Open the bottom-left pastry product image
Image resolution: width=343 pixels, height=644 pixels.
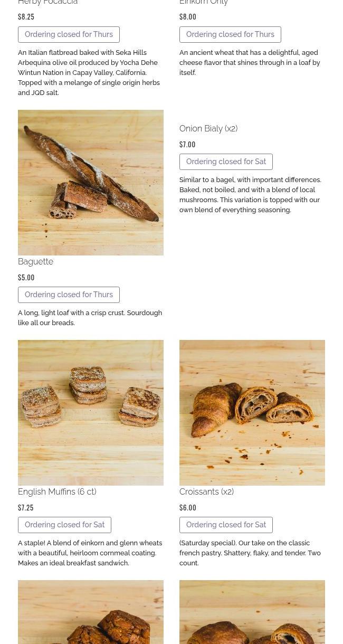pos(91,612)
